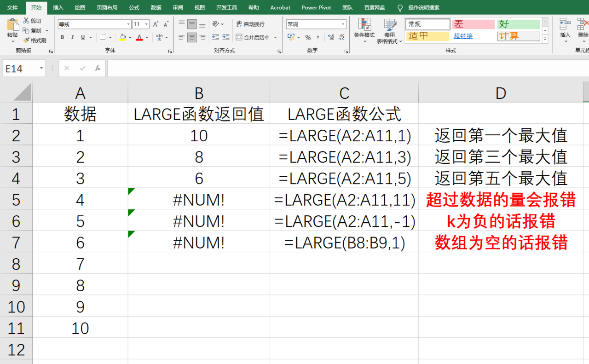This screenshot has width=589, height=364.
Task: Open the Merge and Center dropdown arrow
Action: point(276,37)
